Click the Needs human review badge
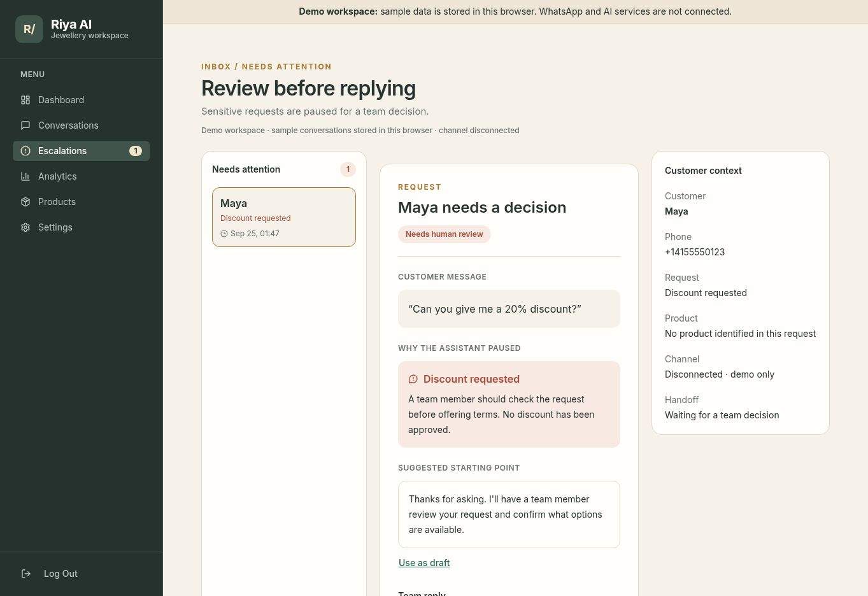 point(445,234)
